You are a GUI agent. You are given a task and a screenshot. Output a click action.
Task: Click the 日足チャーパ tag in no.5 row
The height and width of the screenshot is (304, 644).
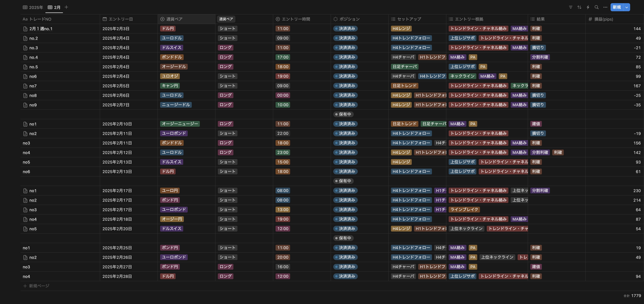pos(405,67)
